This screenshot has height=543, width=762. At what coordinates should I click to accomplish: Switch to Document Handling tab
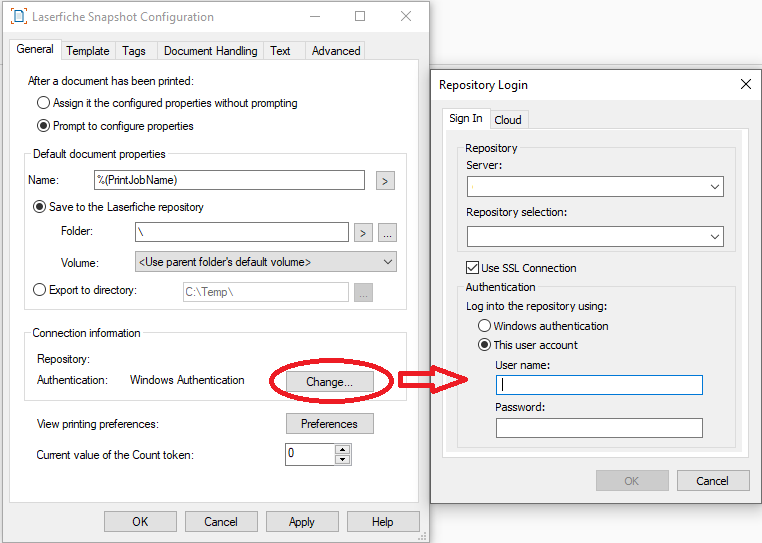pos(210,51)
